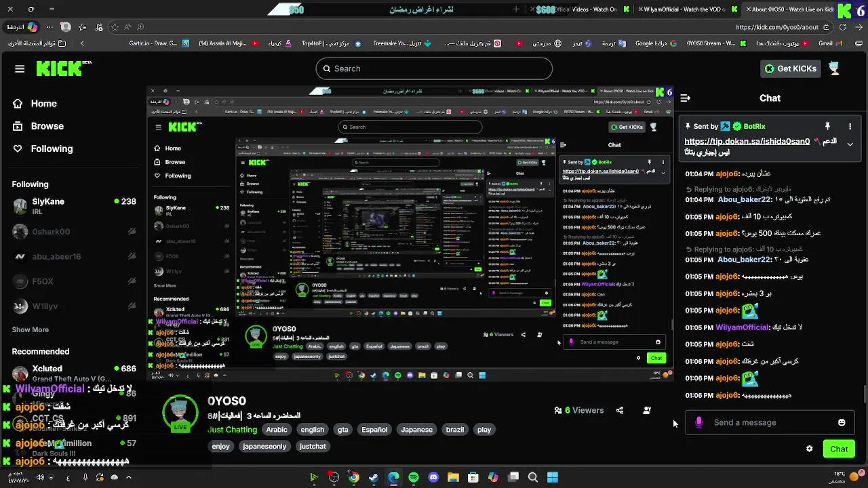Click the system tray volume icon

click(40, 477)
